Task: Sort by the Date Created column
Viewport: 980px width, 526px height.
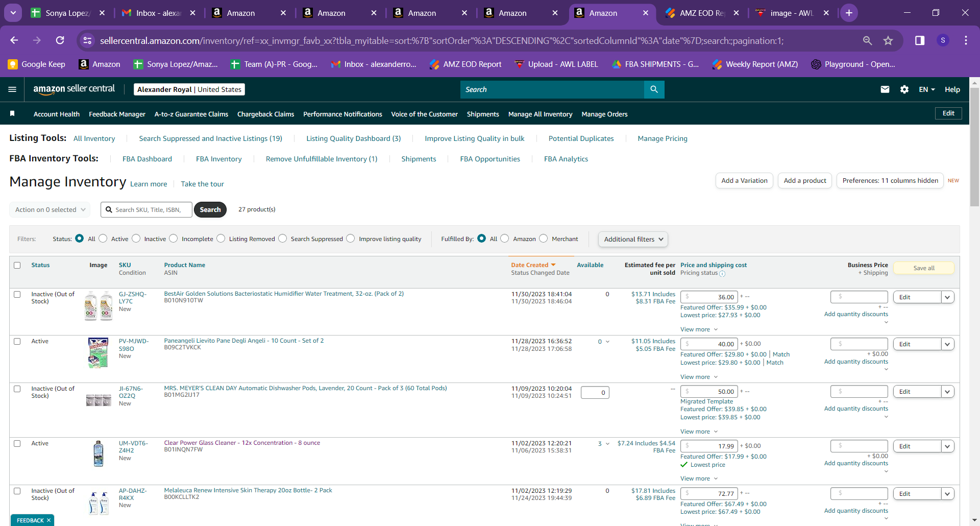Action: coord(533,265)
